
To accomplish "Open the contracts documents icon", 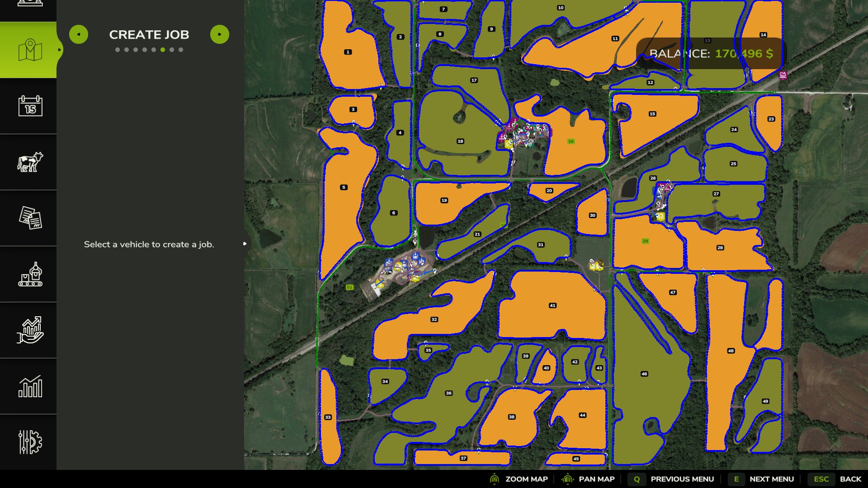I will [x=30, y=218].
